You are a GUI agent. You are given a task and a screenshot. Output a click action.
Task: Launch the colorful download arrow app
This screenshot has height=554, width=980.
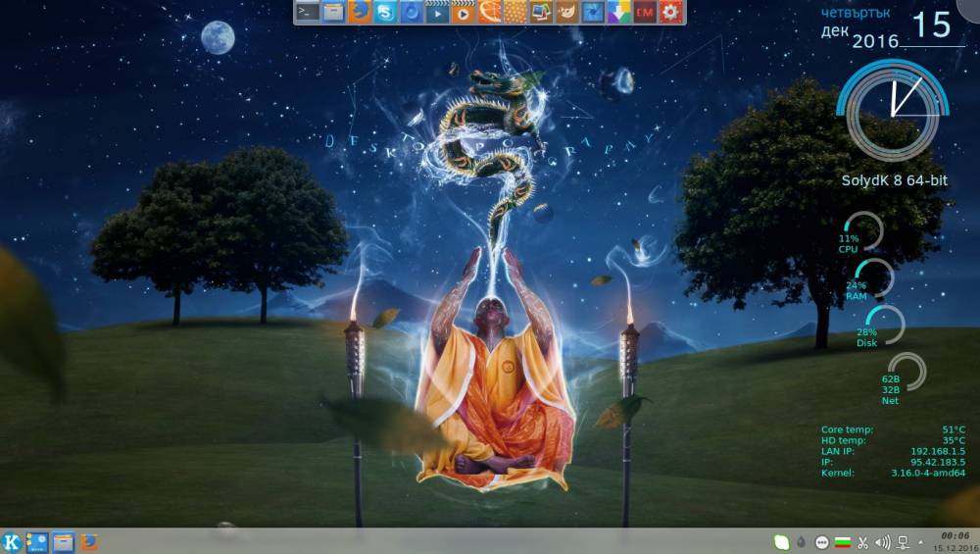tap(618, 11)
